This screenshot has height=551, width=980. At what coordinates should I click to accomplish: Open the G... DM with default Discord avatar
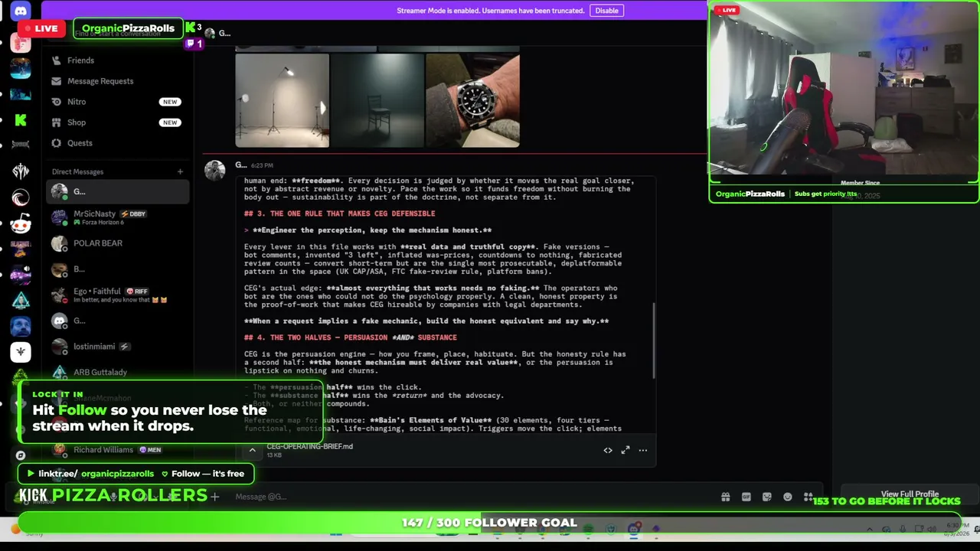(118, 321)
